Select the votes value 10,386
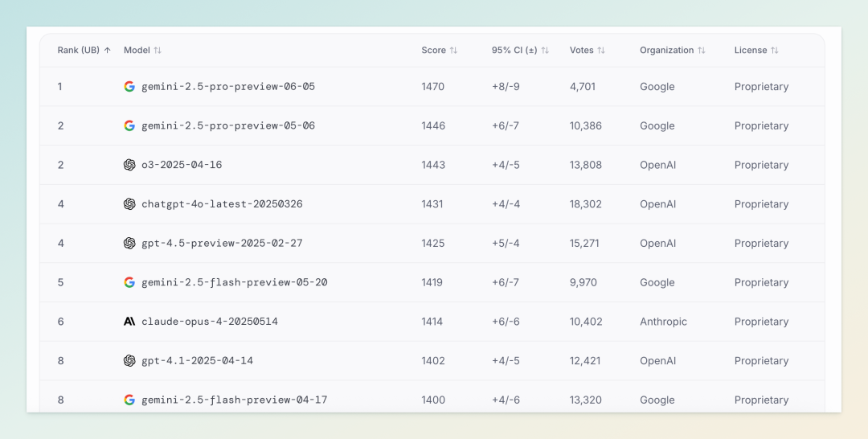Image resolution: width=868 pixels, height=439 pixels. [586, 125]
